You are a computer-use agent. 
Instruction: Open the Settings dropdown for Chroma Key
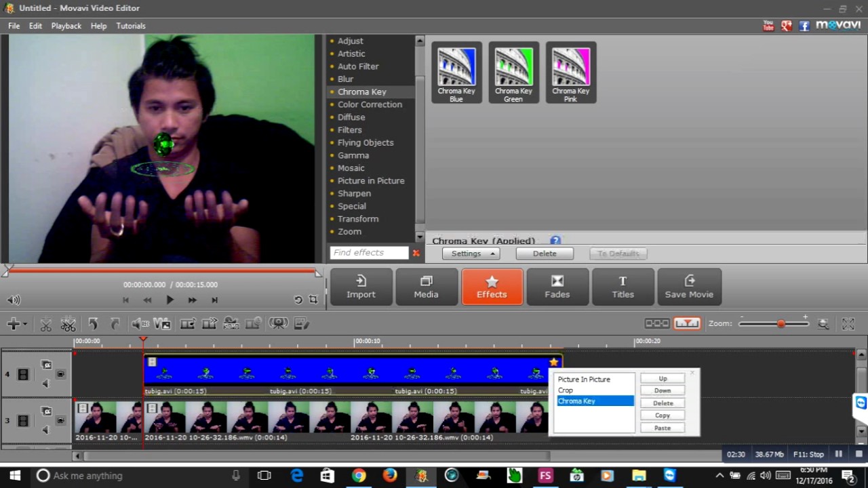(x=471, y=253)
